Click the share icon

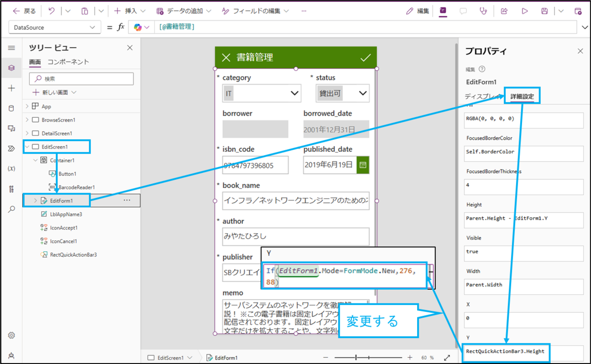504,11
